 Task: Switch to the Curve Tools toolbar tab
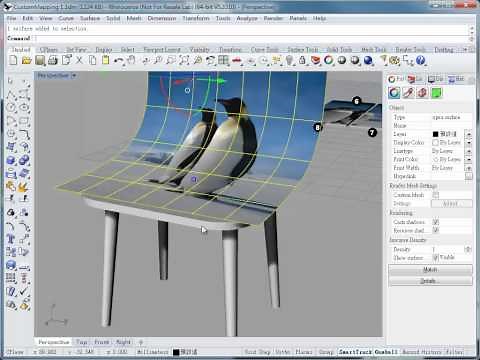click(264, 50)
